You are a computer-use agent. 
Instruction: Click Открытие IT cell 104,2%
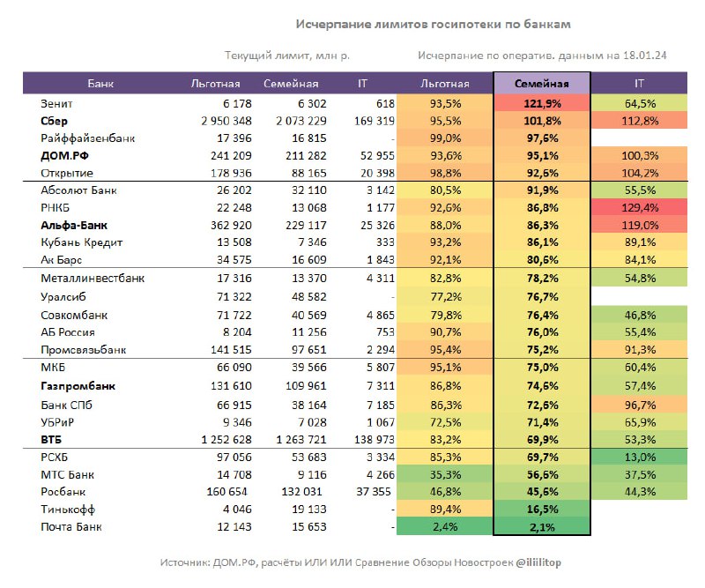pos(640,173)
